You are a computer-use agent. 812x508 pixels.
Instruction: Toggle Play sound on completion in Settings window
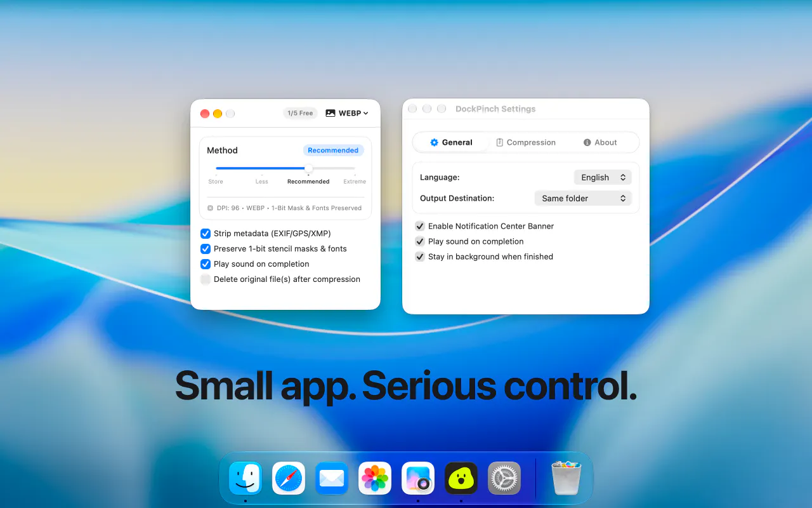(x=420, y=241)
